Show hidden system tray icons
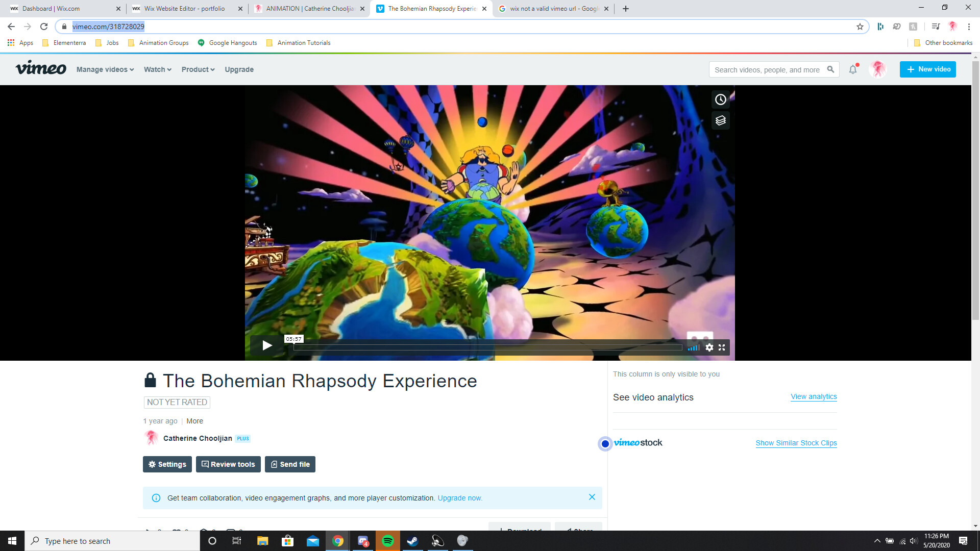The image size is (980, 551). click(x=877, y=541)
